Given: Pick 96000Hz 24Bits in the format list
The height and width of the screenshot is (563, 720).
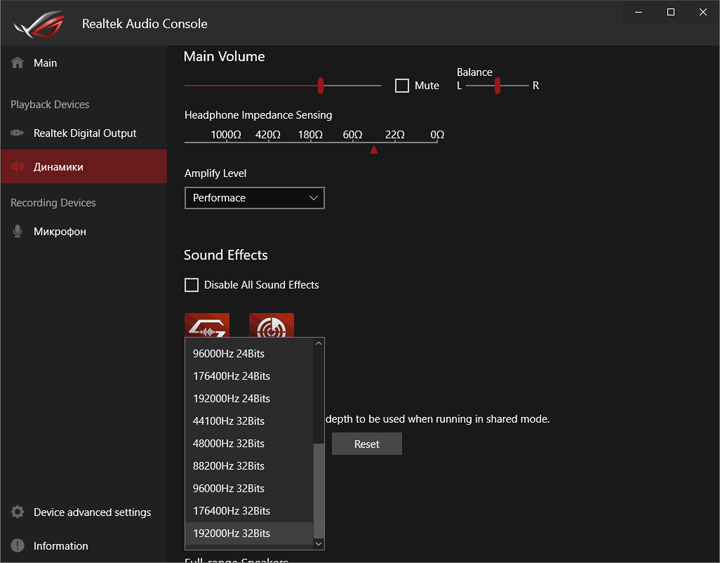Looking at the screenshot, I should click(228, 353).
